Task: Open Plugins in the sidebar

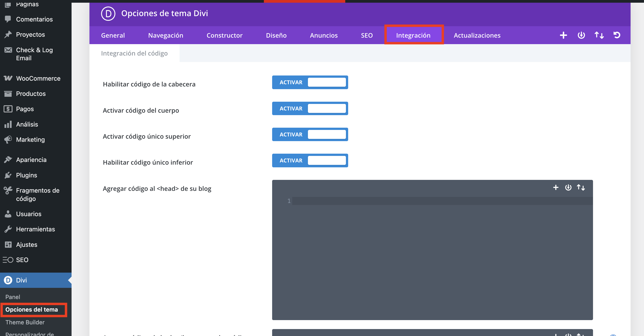Action: coord(27,175)
